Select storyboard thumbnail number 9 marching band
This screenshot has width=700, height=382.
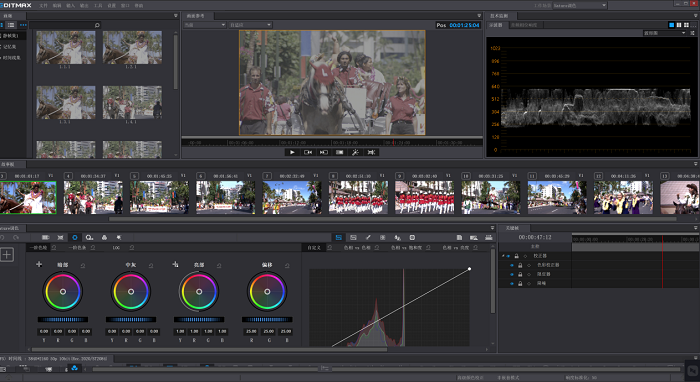click(x=424, y=197)
